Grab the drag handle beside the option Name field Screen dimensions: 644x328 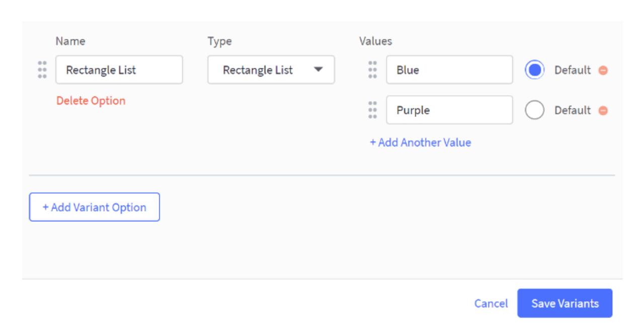(x=42, y=70)
